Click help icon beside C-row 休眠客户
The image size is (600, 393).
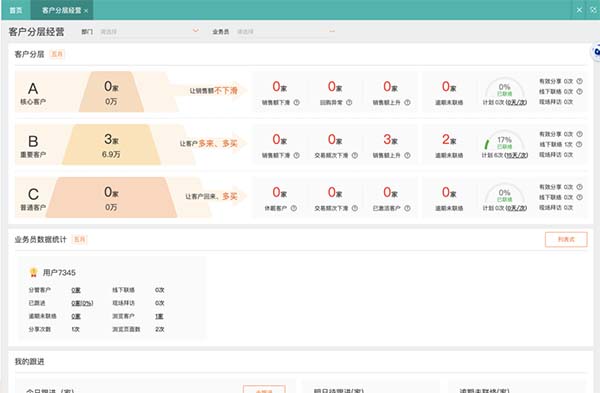293,208
